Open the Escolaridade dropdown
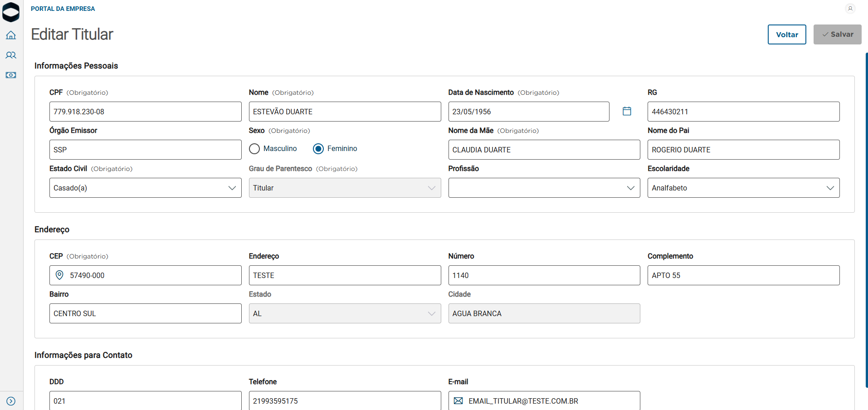The height and width of the screenshot is (410, 868). coord(743,188)
